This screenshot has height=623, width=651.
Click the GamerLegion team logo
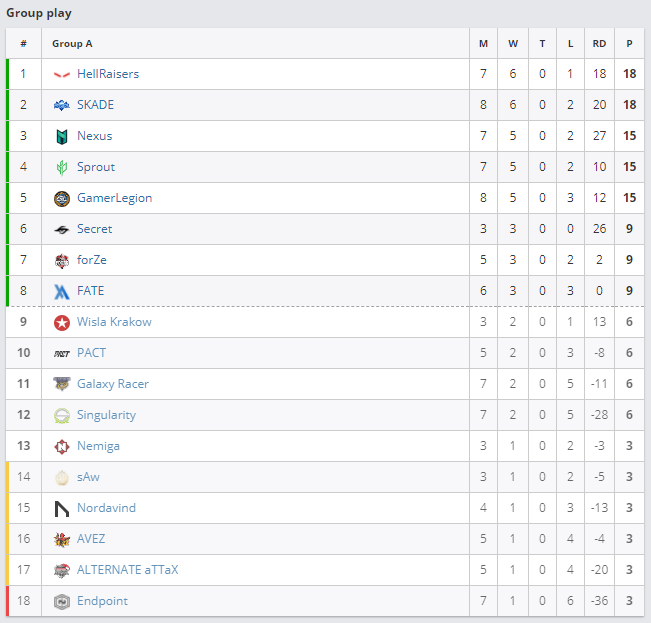point(62,198)
